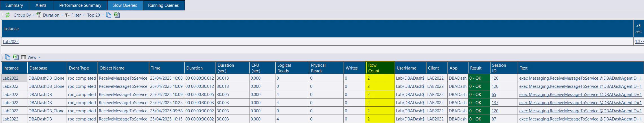Open Session ID 65 link
644x123 pixels.
point(494,95)
